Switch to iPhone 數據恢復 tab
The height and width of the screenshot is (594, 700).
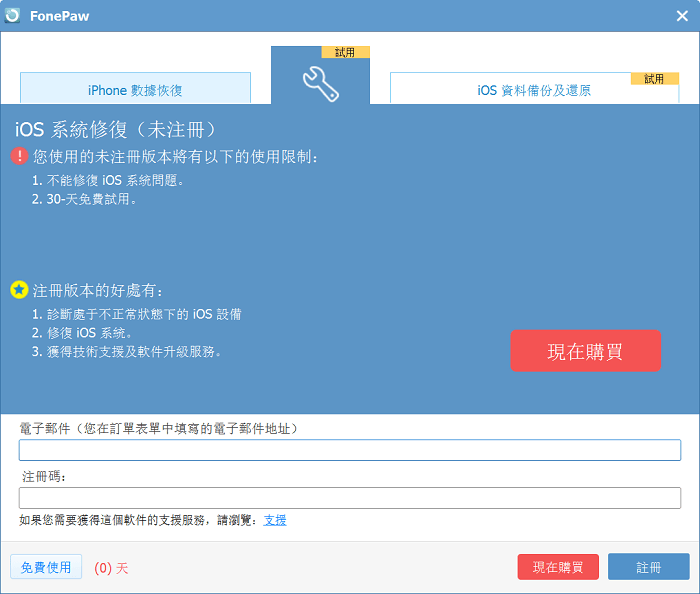[x=135, y=88]
